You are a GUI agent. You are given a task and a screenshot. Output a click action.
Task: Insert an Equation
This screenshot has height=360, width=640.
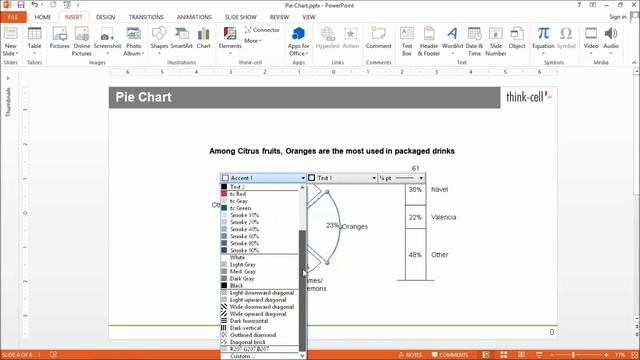point(543,41)
